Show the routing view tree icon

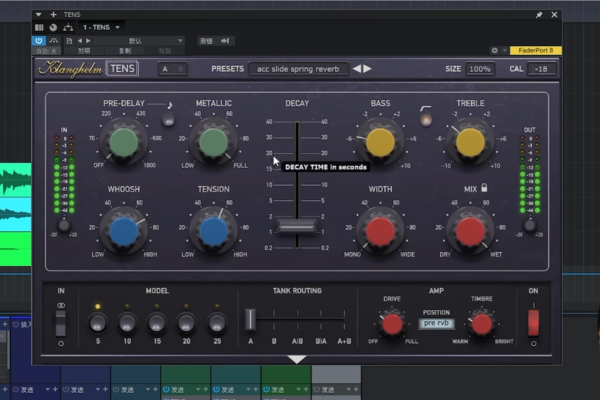pyautogui.click(x=68, y=27)
